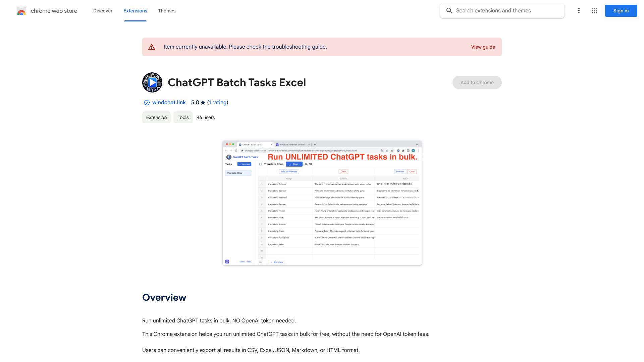Click the Google apps grid icon
The height and width of the screenshot is (362, 644).
[x=594, y=11]
